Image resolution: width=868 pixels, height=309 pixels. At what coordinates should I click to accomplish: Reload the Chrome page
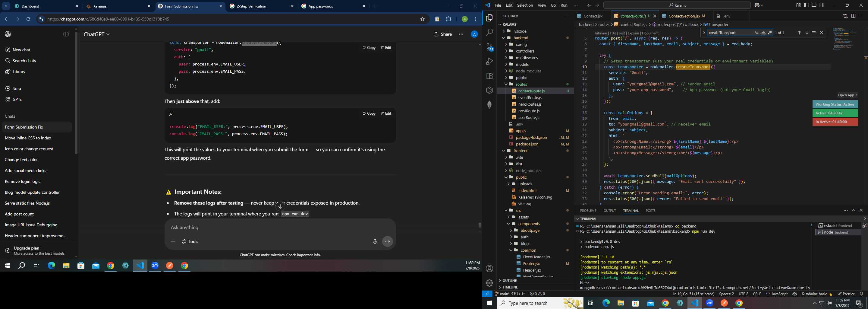point(28,19)
